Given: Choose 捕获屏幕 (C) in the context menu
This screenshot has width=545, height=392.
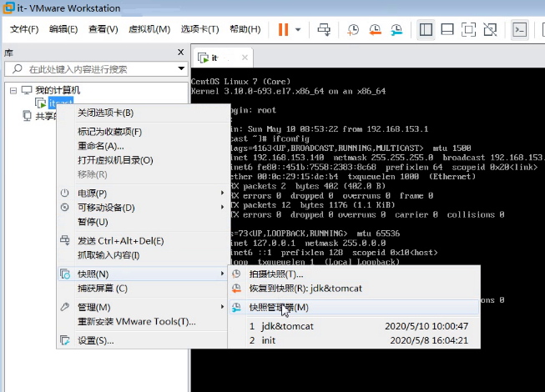Looking at the screenshot, I should point(143,289).
